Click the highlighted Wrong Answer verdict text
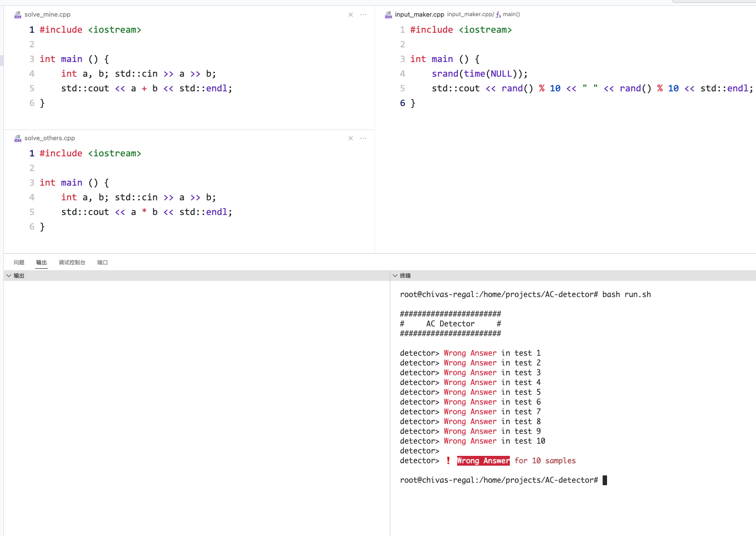This screenshot has height=536, width=756. tap(483, 460)
